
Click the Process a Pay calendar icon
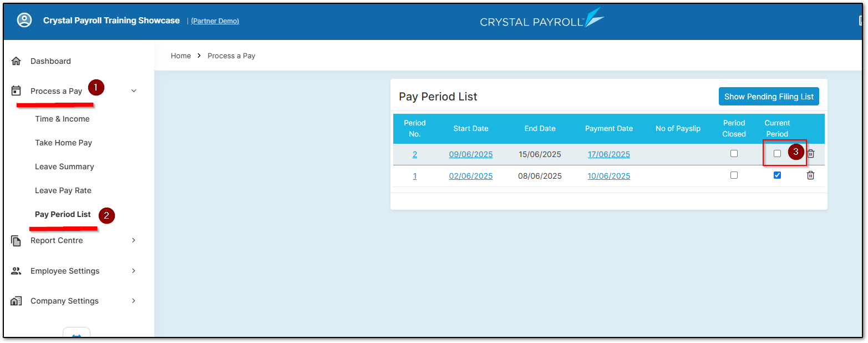[16, 91]
